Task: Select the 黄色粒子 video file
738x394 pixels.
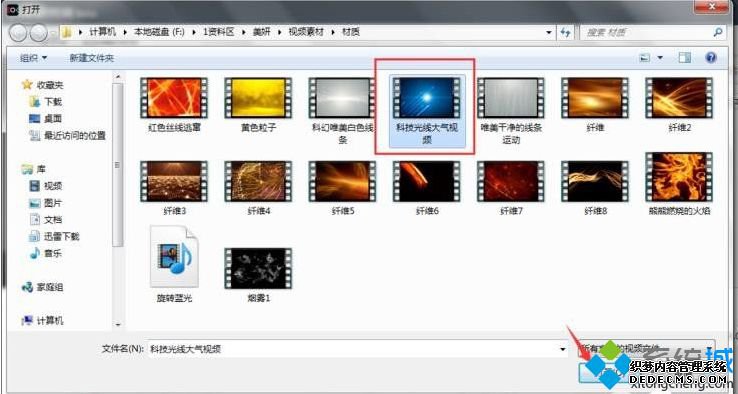Action: 258,105
